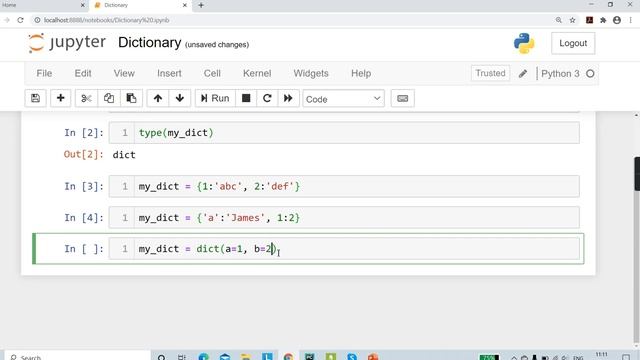The image size is (640, 360).
Task: Click in the type(my_dict) code cell
Action: 344,133
